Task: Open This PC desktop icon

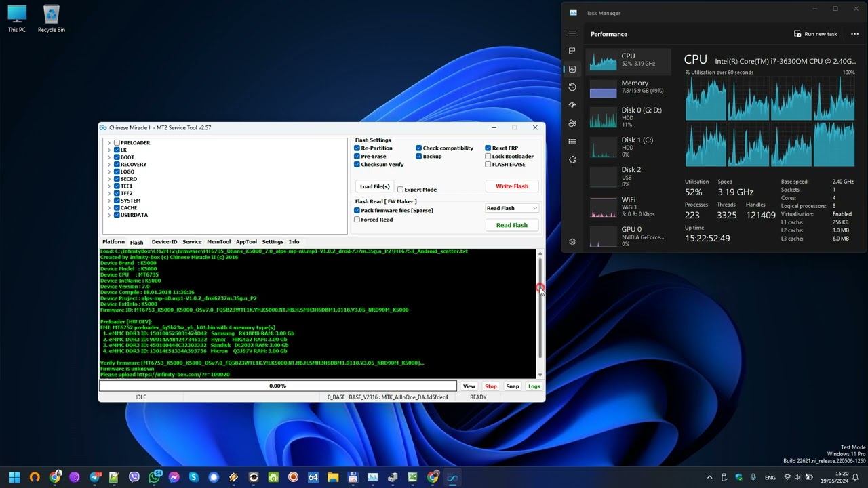Action: tap(17, 19)
